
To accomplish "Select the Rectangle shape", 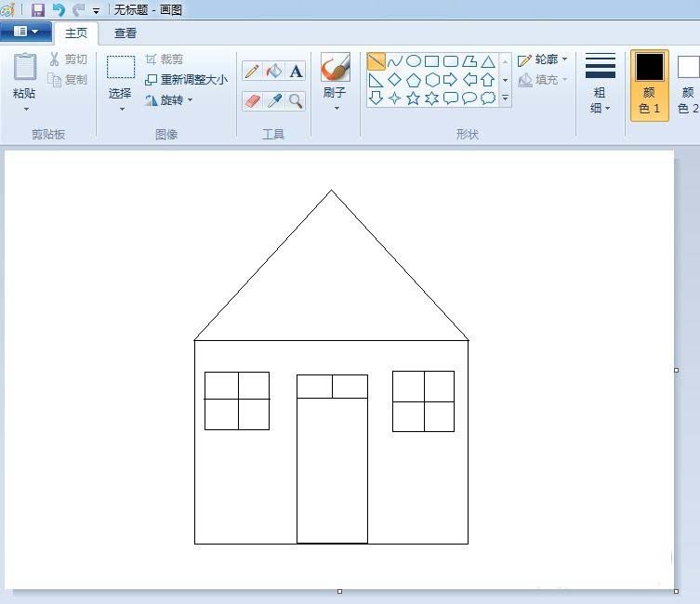I will pyautogui.click(x=431, y=61).
